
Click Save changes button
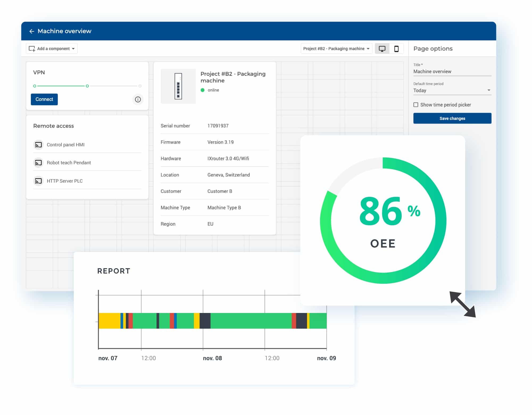[x=452, y=118]
